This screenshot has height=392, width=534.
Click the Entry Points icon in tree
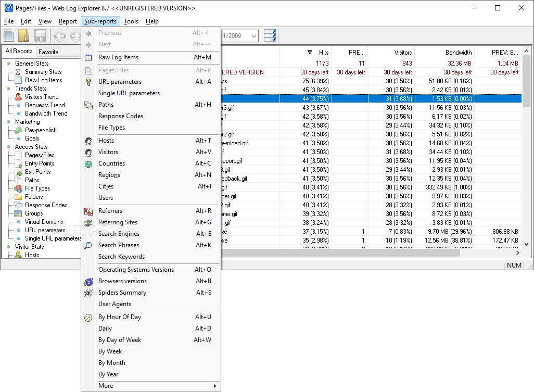coord(19,164)
